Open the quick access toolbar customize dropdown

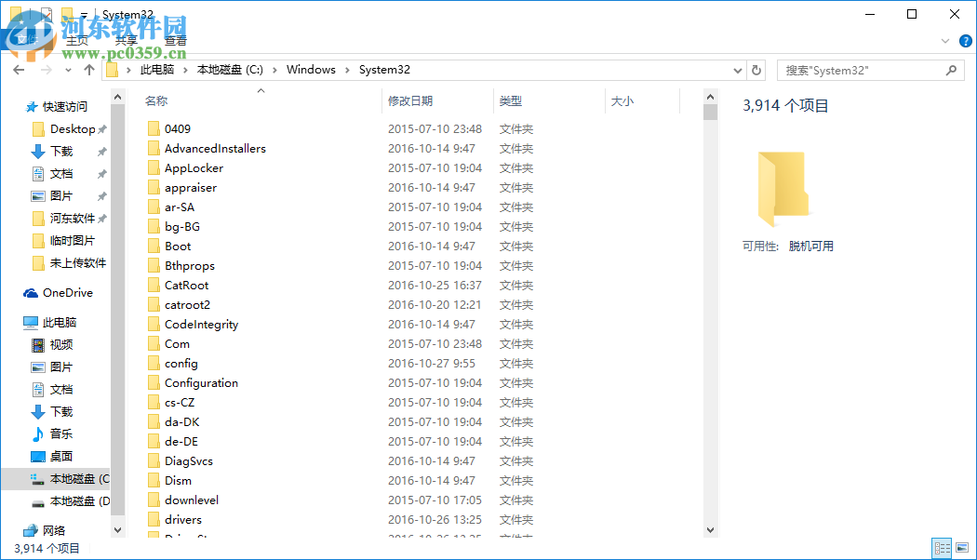[84, 14]
